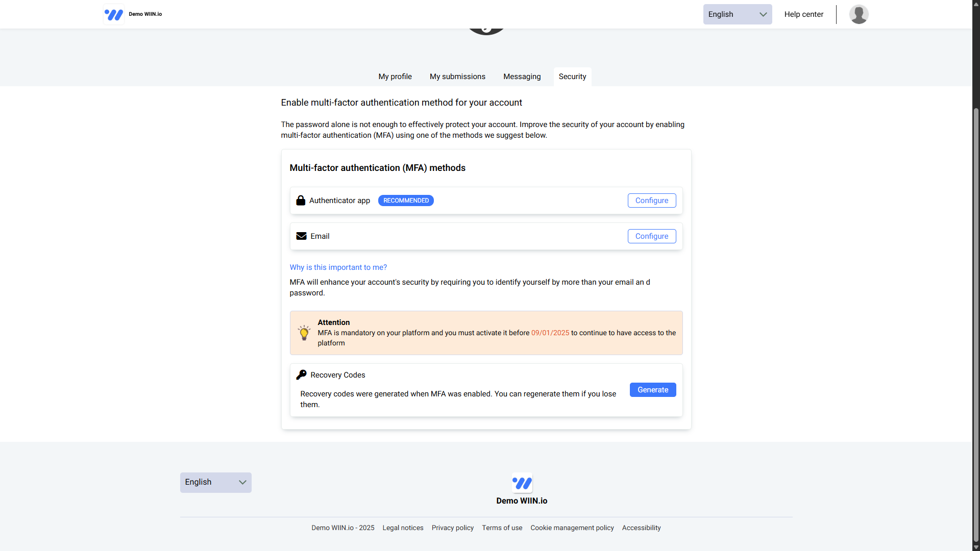This screenshot has width=980, height=551.
Task: Open the user avatar menu
Action: [859, 14]
